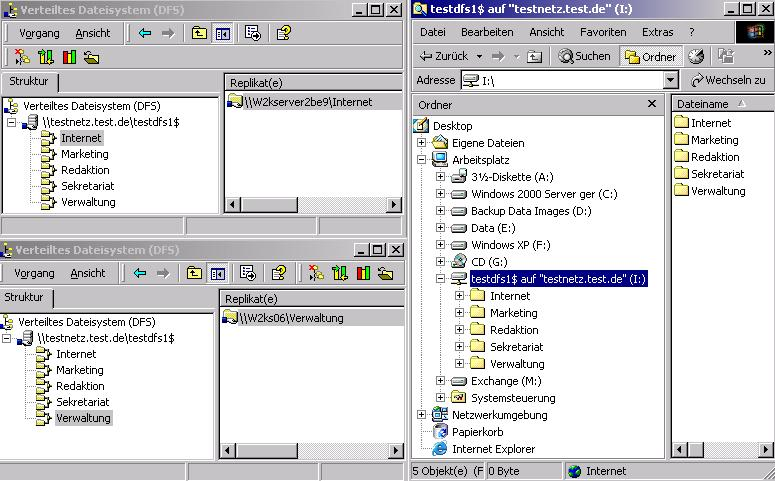This screenshot has width=775, height=481.
Task: Collapse testnetz.test.de root in lower DFS tree
Action: (x=6, y=338)
